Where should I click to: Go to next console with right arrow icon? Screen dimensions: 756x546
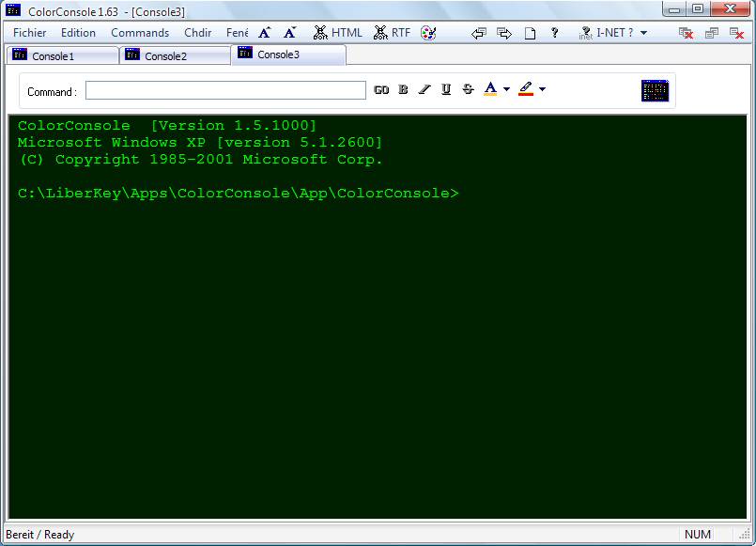[503, 33]
